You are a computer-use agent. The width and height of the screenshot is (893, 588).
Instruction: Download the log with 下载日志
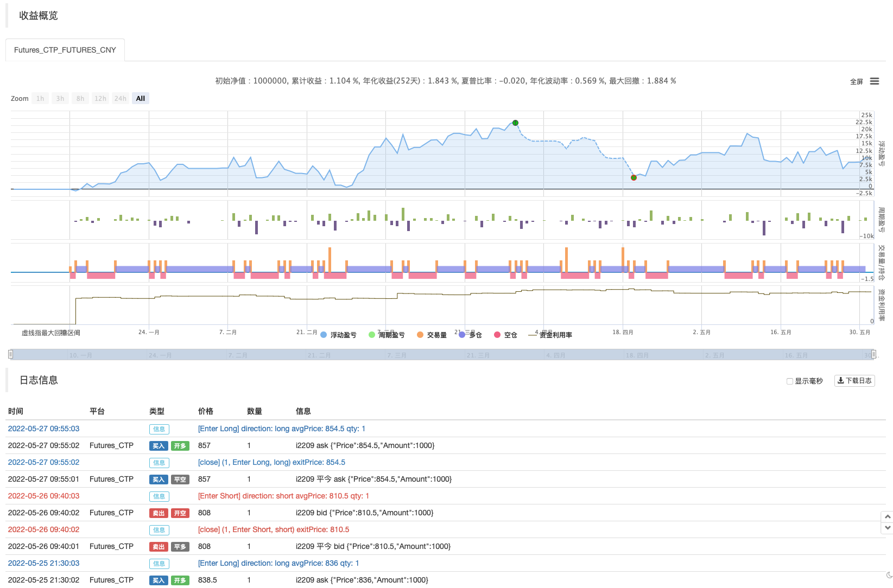pos(854,381)
